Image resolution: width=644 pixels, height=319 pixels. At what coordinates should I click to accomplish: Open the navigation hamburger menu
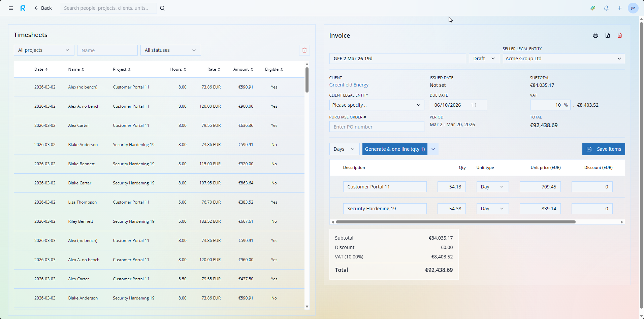(x=10, y=8)
